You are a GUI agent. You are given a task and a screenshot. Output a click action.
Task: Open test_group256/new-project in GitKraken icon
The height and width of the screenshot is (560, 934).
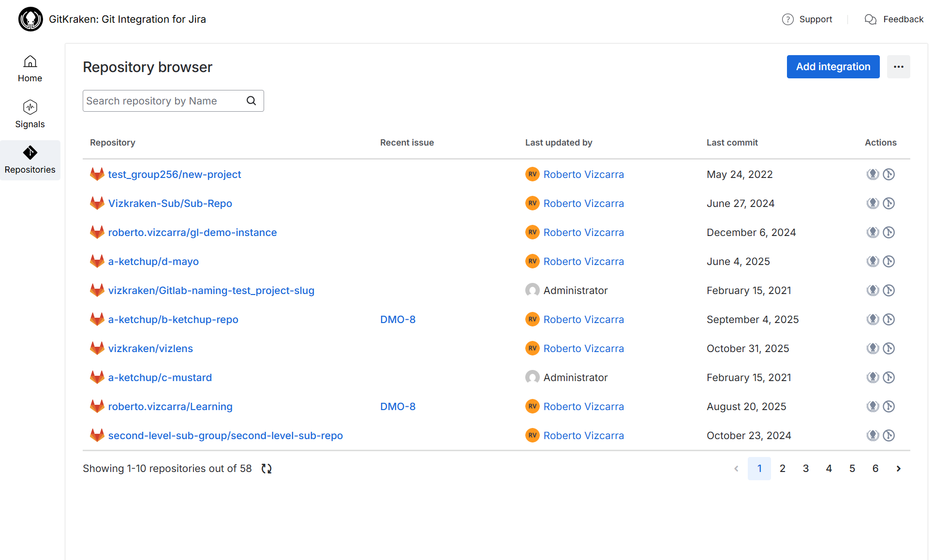pyautogui.click(x=873, y=174)
